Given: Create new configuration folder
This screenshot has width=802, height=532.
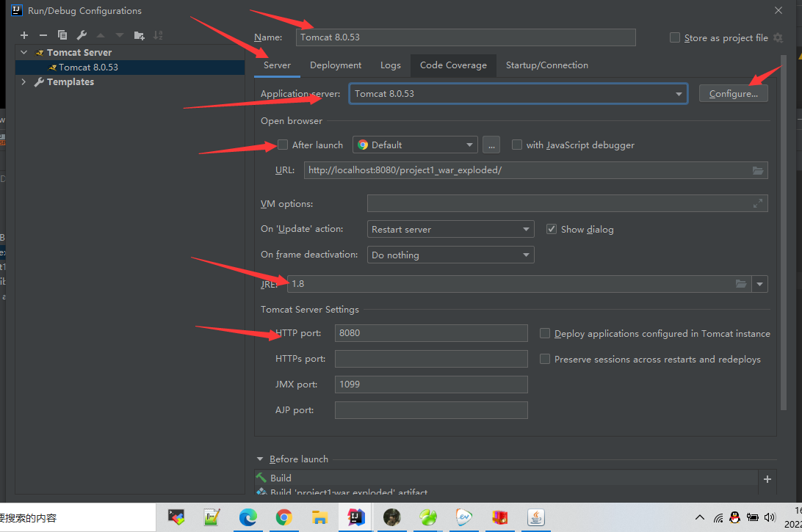Looking at the screenshot, I should point(139,35).
